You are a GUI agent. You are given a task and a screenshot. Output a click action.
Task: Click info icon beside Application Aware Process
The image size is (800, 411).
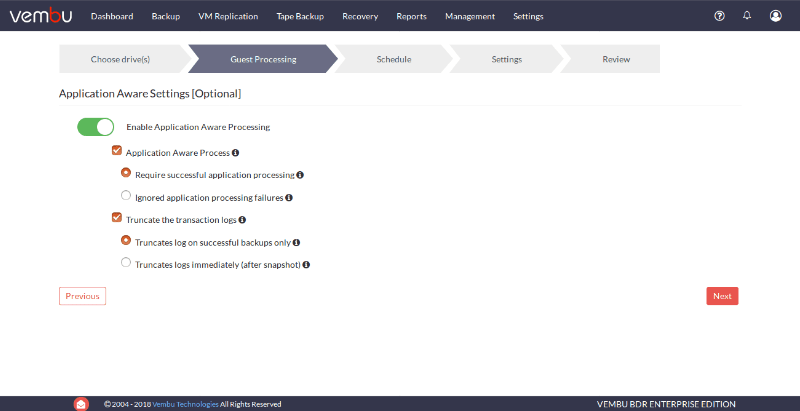click(235, 152)
